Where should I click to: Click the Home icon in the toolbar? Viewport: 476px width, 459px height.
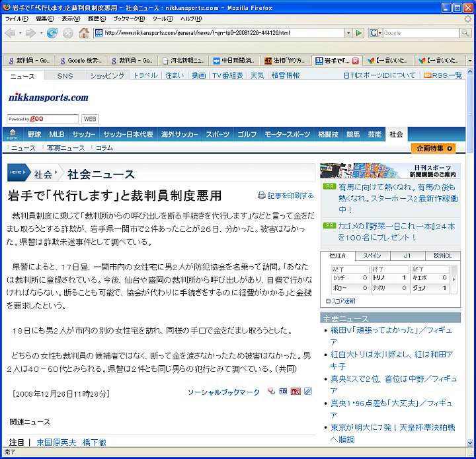click(x=84, y=33)
